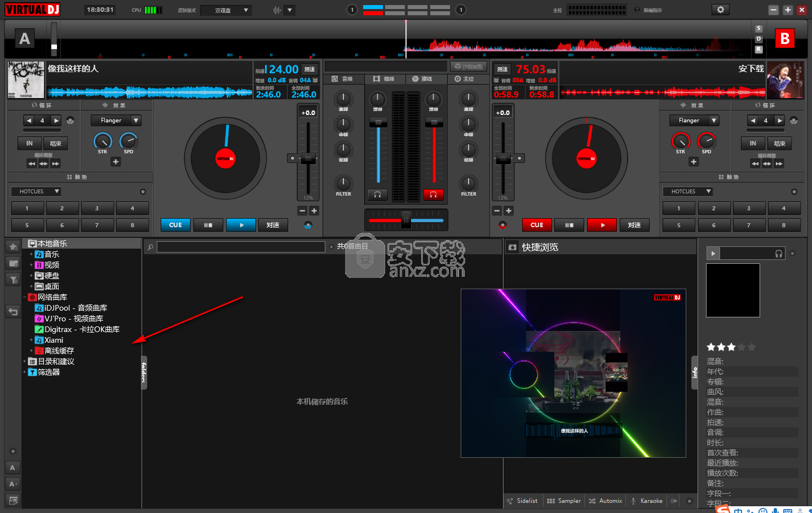Click deck A pitch reset dot

(292, 158)
